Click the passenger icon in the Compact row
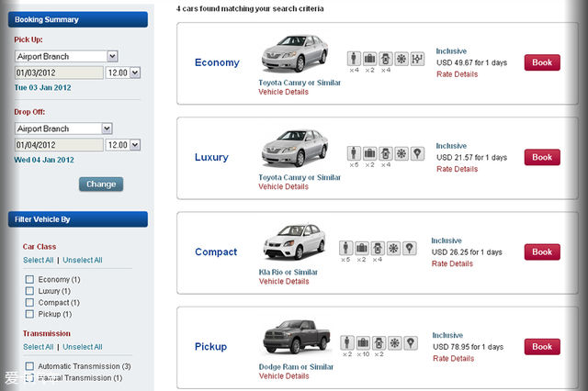 click(x=346, y=248)
